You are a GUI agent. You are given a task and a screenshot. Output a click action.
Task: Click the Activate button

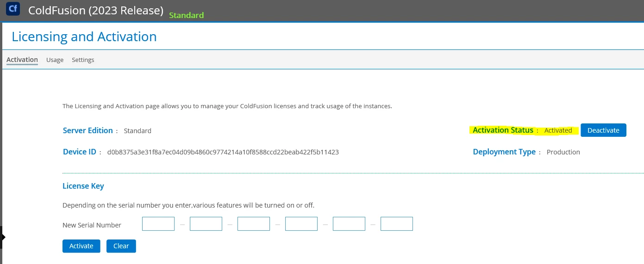(x=81, y=246)
